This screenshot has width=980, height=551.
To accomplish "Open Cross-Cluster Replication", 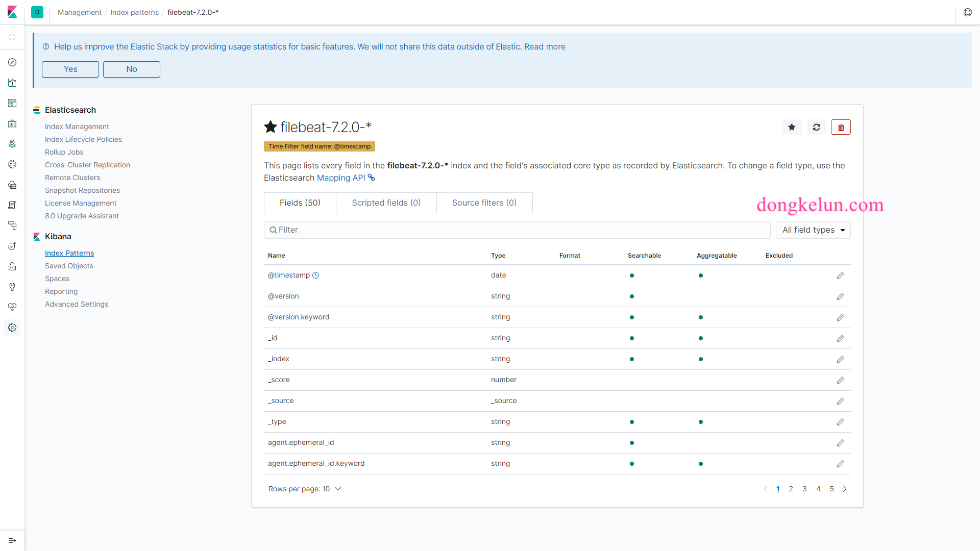I will point(87,165).
